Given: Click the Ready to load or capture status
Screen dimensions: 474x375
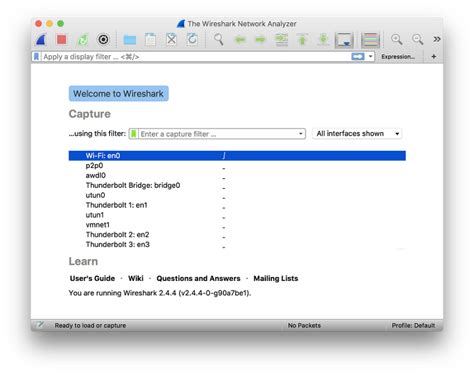Looking at the screenshot, I should click(90, 325).
